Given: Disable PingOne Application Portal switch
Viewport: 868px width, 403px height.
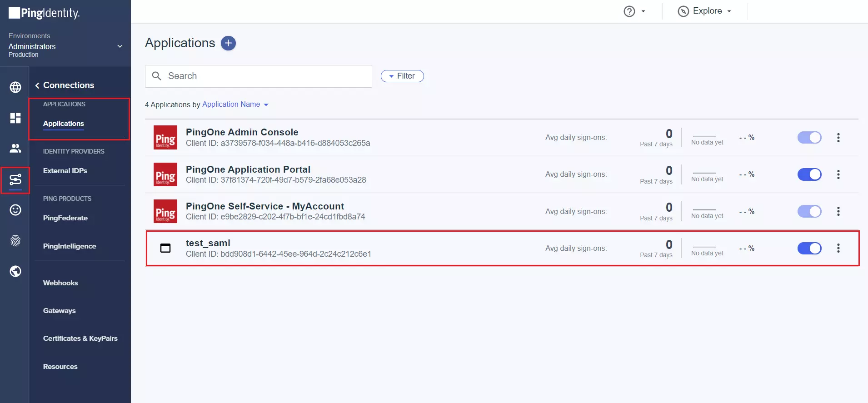Looking at the screenshot, I should (x=809, y=174).
